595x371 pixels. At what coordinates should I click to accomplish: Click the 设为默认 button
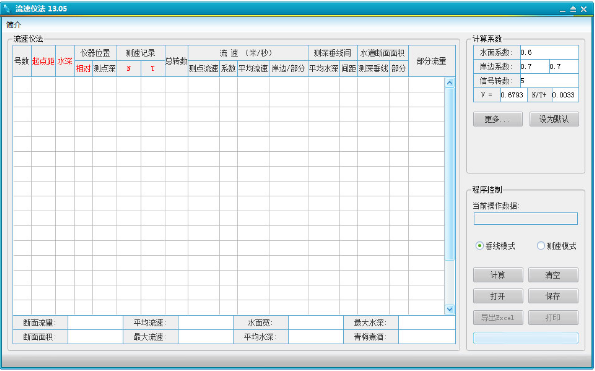pos(554,119)
